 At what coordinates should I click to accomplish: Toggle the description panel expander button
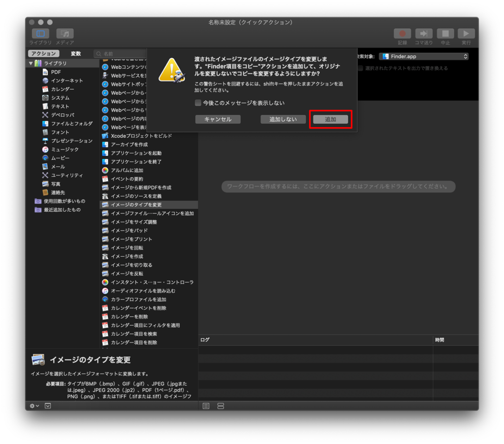tap(48, 406)
